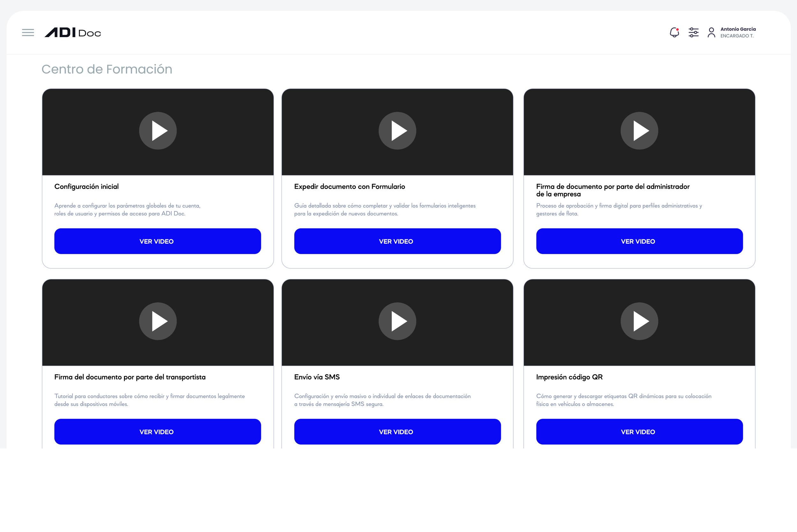The height and width of the screenshot is (532, 797).
Task: Click VER VIDEO for administrator signature
Action: (x=639, y=241)
